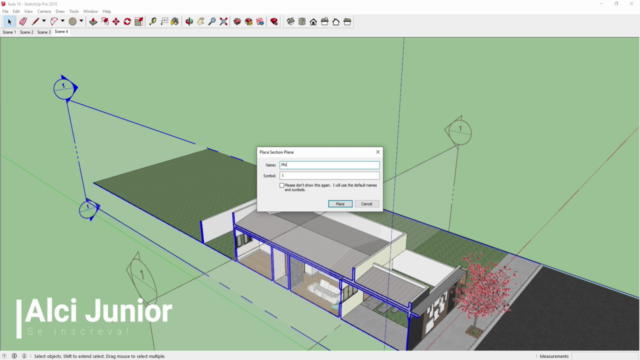The image size is (640, 360).
Task: Switch to Scene 1 tab
Action: pos(9,32)
